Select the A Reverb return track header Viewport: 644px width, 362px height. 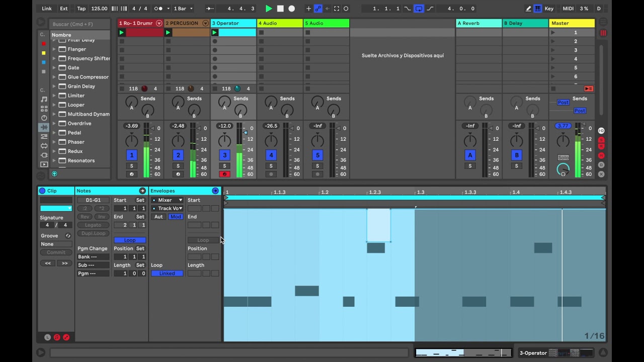tap(478, 23)
